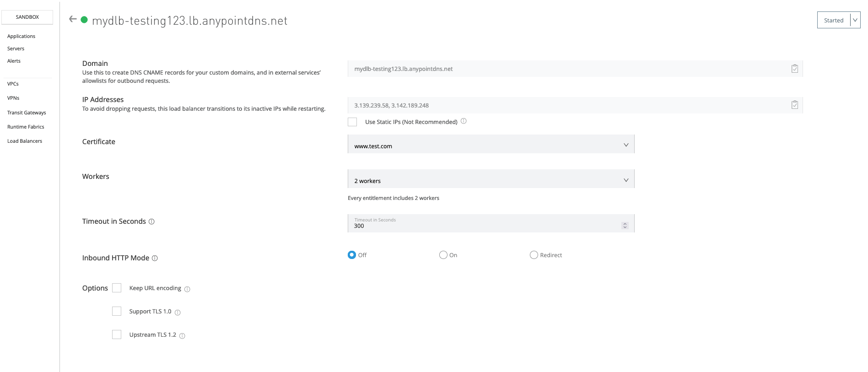Click info icon beside Use Static IPs
This screenshot has width=868, height=372.
coord(464,121)
